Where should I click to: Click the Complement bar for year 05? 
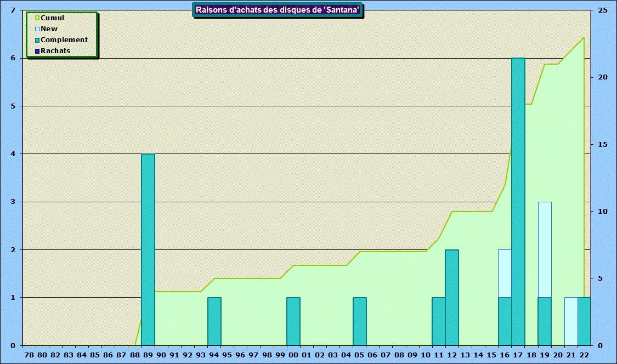coord(359,321)
